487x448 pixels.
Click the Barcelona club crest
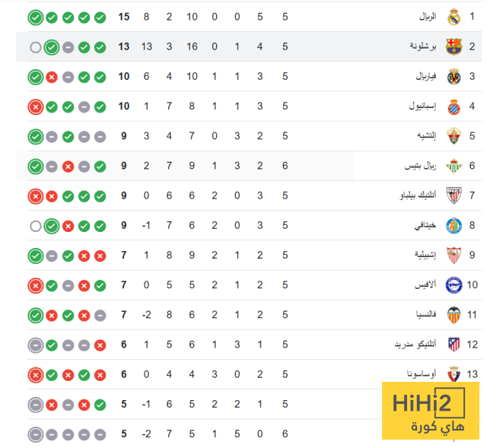454,46
